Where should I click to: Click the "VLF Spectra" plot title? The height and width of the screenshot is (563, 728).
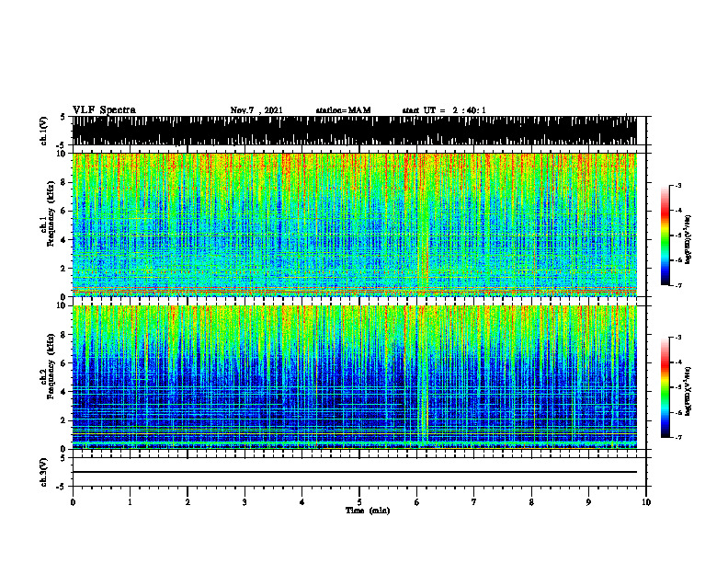pos(104,110)
